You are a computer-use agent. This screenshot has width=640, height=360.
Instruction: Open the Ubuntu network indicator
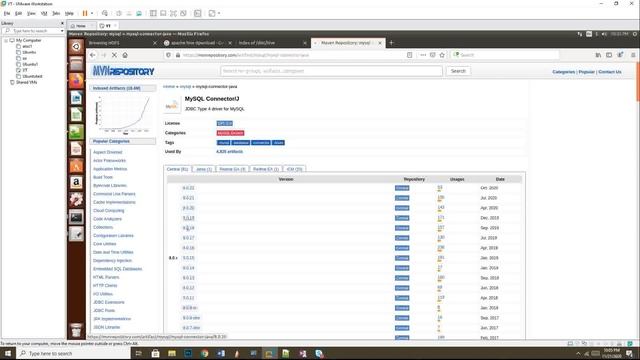580,34
